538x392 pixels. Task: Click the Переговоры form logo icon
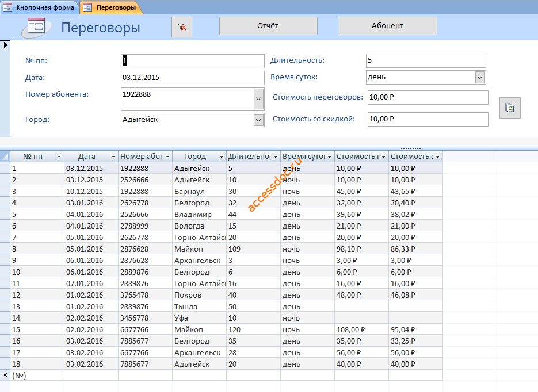pyautogui.click(x=36, y=27)
